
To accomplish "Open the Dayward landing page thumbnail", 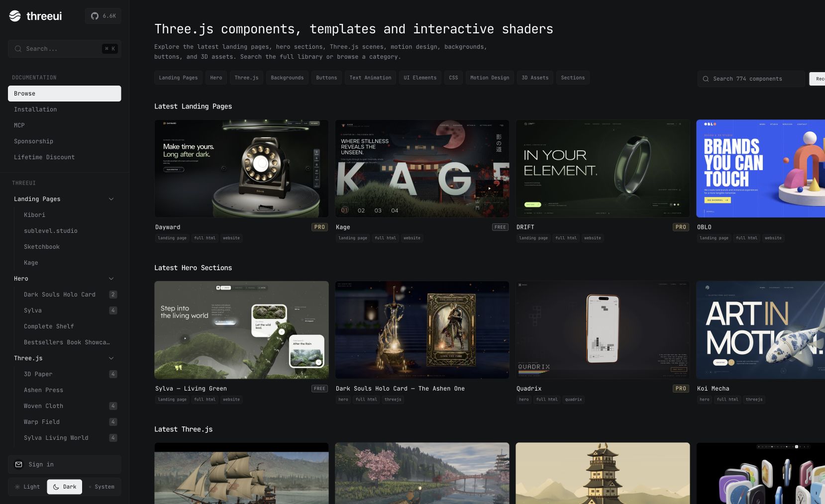I will click(241, 169).
